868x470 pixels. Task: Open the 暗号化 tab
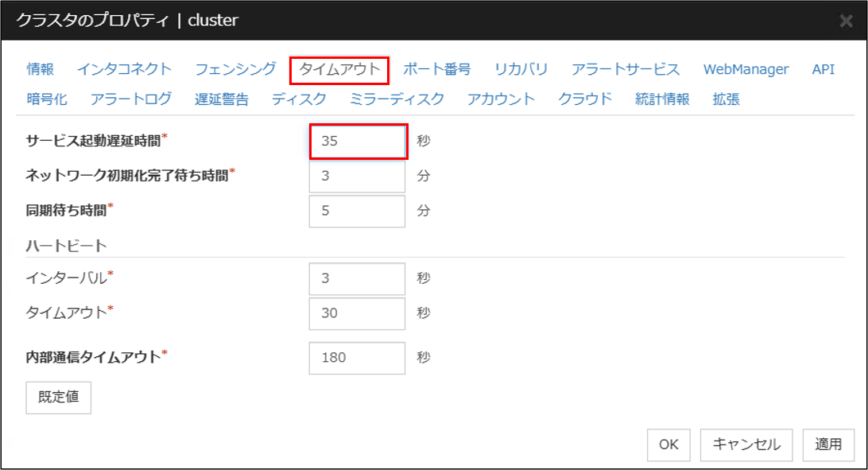tap(47, 99)
